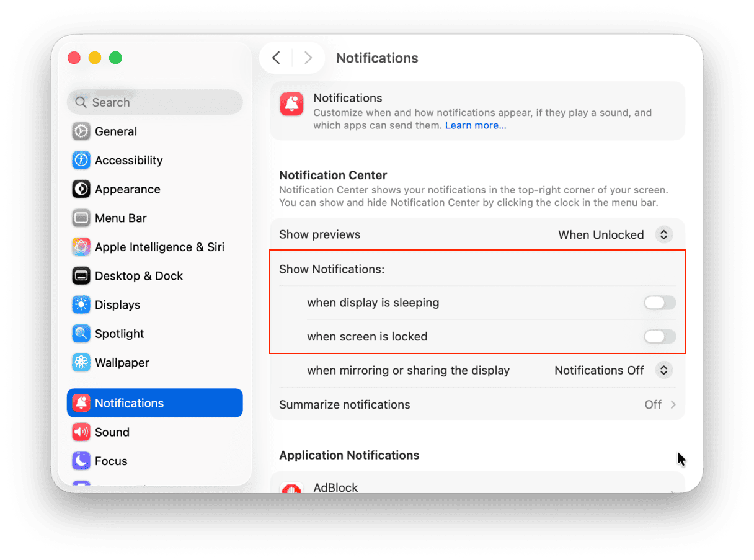Screen dimensions: 754x560
Task: Open the Show previews dropdown
Action: (663, 235)
